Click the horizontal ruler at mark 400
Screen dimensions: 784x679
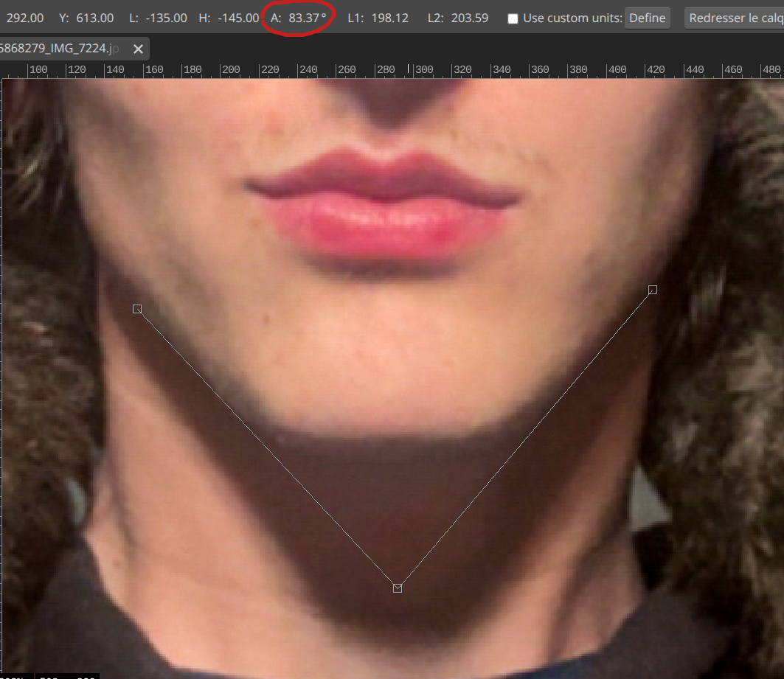click(617, 70)
